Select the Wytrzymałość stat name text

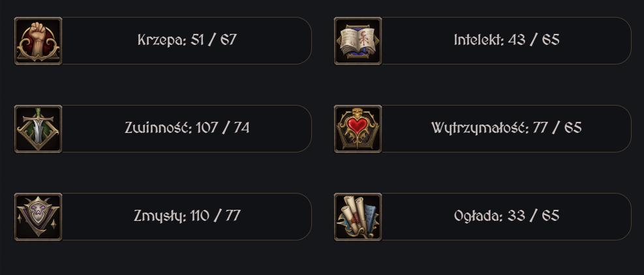point(480,128)
